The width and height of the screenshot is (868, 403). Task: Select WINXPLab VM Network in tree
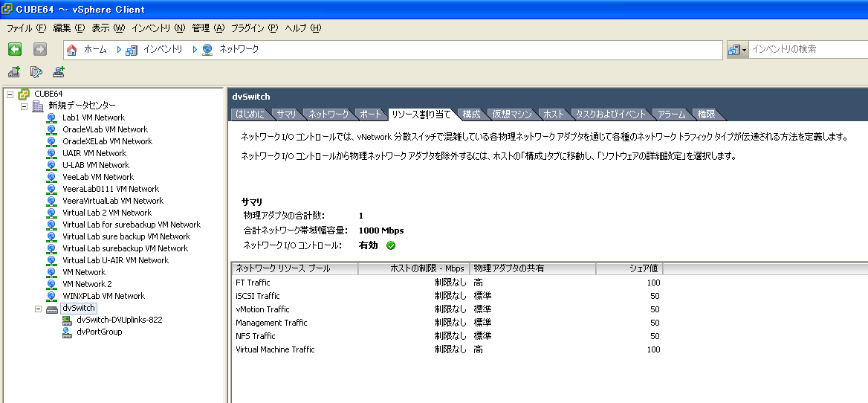[x=103, y=296]
